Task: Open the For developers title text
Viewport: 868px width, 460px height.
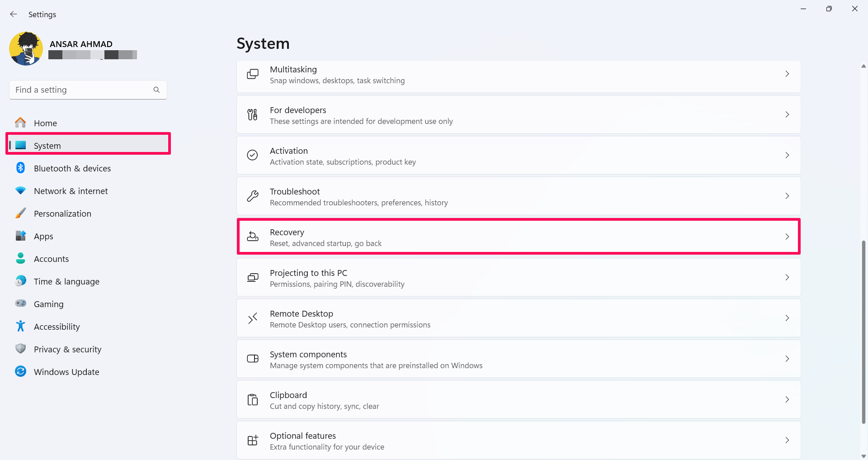Action: (x=298, y=110)
